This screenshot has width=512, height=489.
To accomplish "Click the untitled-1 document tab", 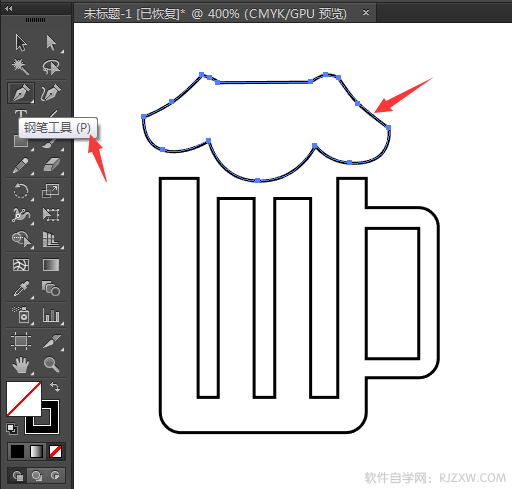I will 215,14.
